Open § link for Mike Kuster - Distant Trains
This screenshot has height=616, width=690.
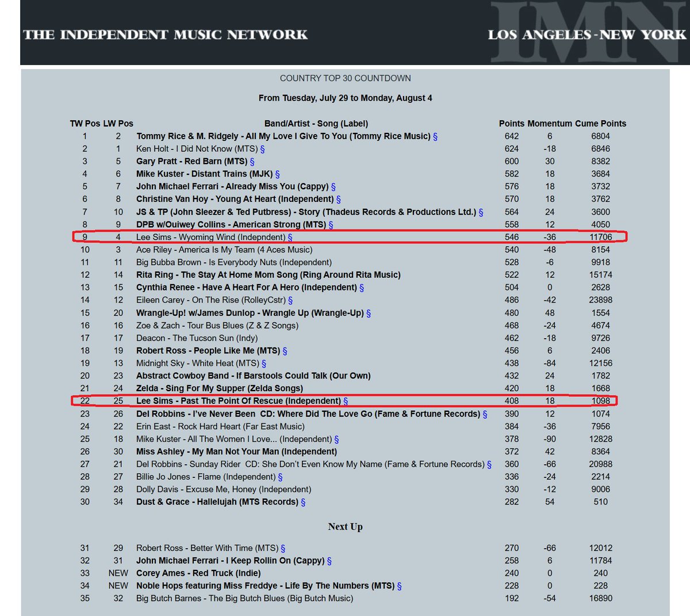point(278,174)
